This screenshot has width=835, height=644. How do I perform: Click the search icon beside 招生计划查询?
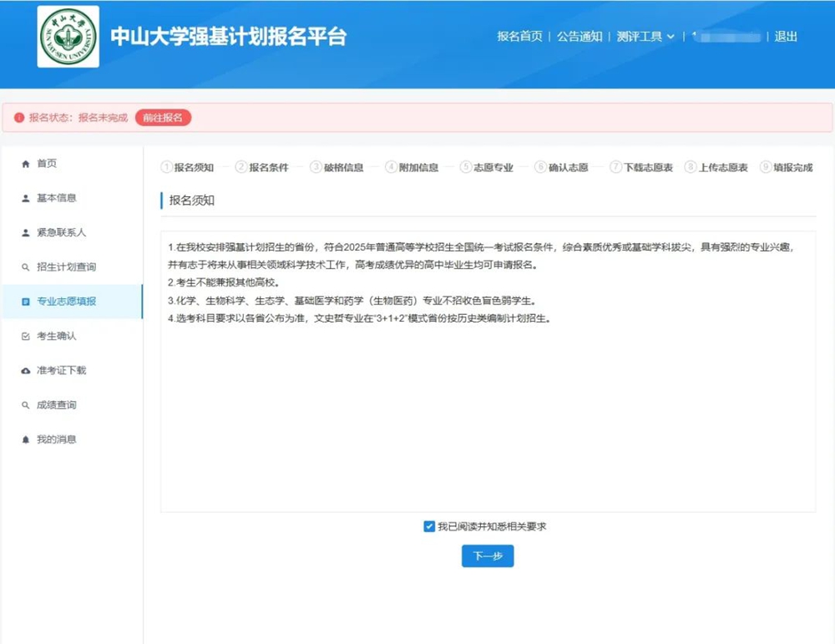click(x=25, y=267)
